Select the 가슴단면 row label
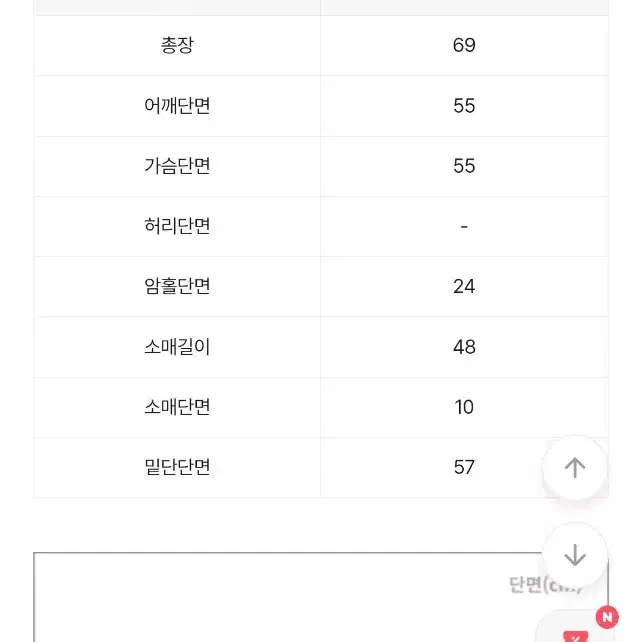This screenshot has height=642, width=642. coord(177,166)
